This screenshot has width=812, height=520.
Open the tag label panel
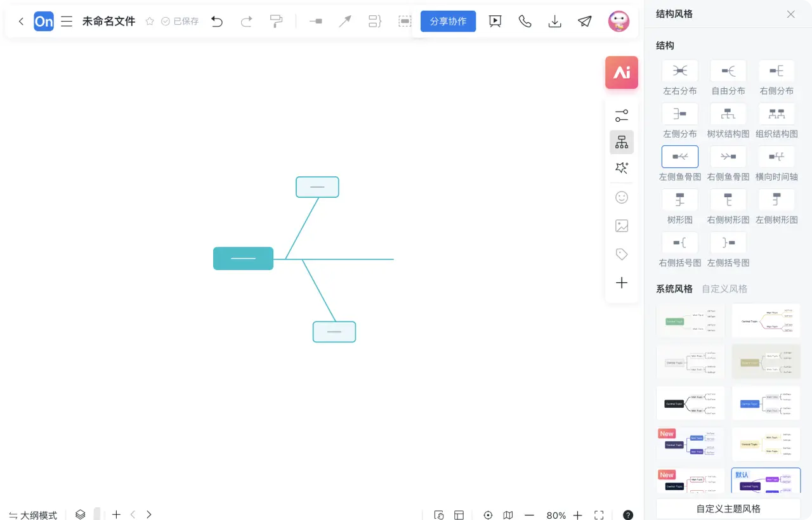click(622, 254)
